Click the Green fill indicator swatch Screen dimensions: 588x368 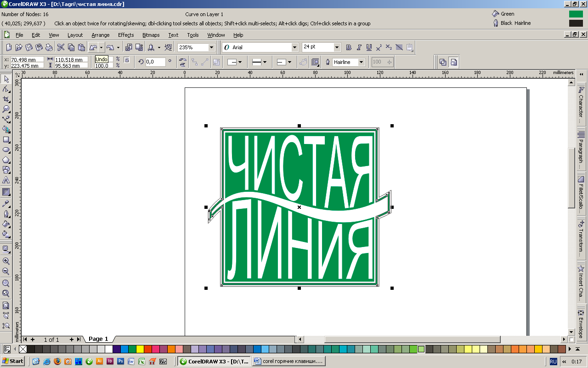[x=576, y=14]
